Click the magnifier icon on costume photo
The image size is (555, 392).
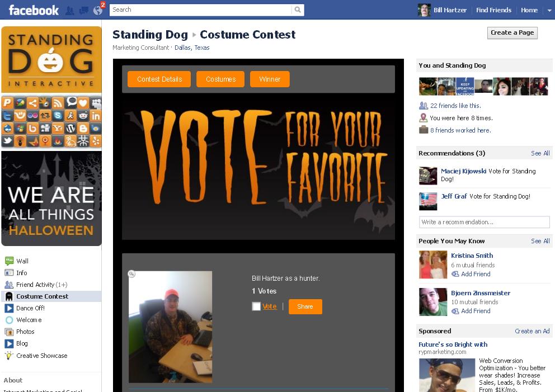tap(131, 274)
